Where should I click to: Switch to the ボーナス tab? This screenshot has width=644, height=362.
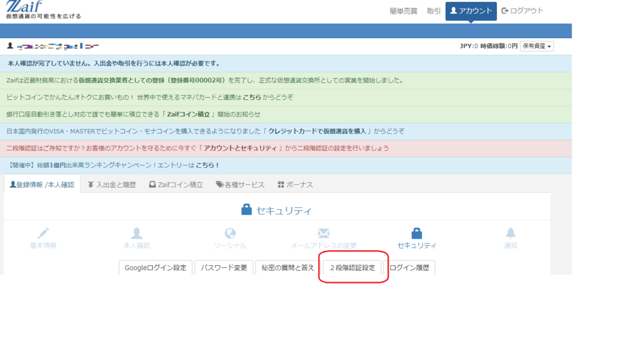296,185
